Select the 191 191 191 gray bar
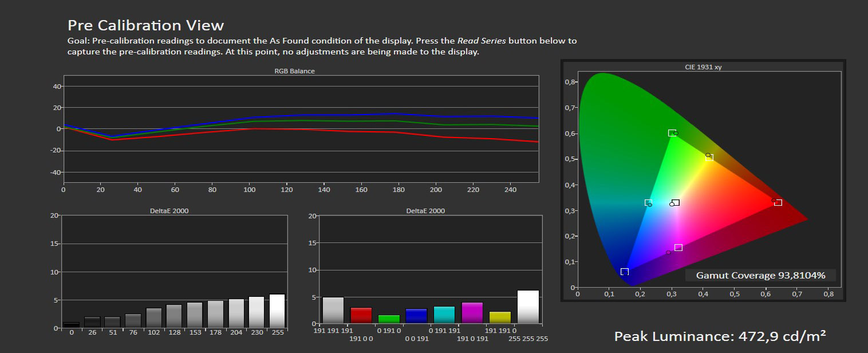This screenshot has width=868, height=353. click(x=333, y=311)
